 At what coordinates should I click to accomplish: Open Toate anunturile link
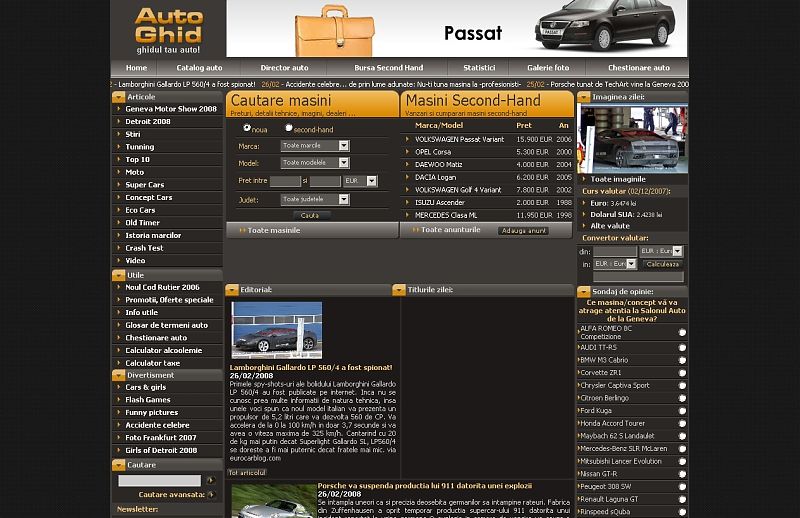[x=451, y=230]
